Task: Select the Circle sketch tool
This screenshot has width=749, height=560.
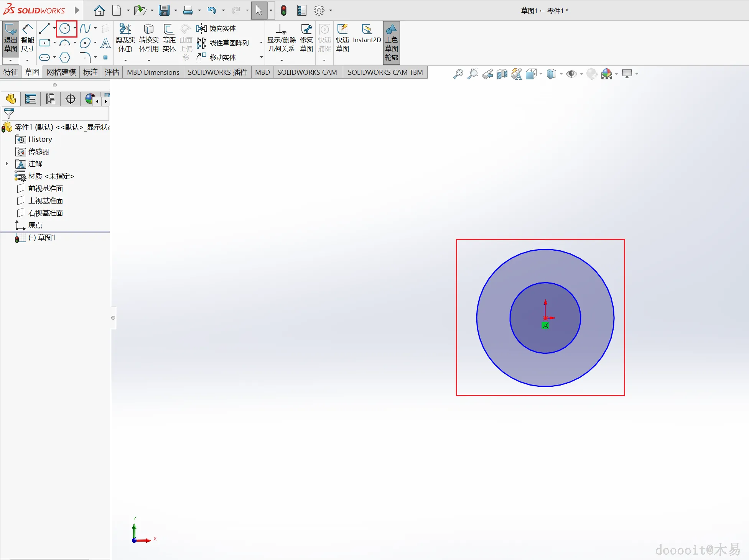Action: pos(65,28)
